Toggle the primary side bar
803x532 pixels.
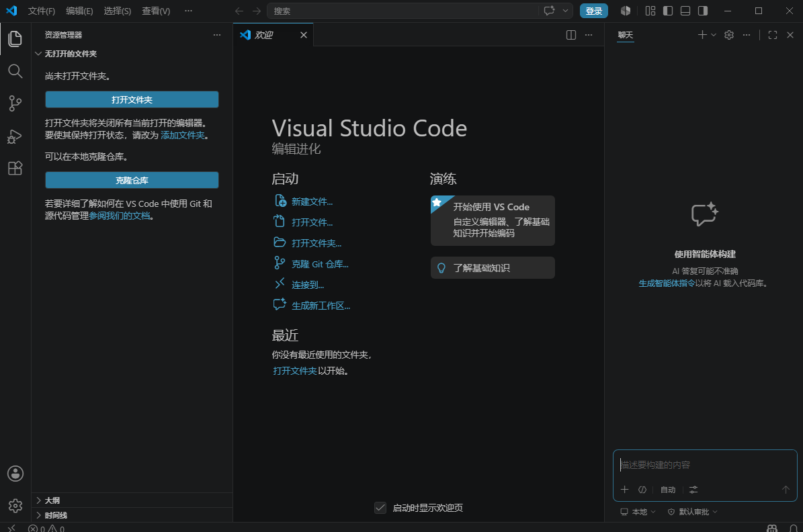pos(668,11)
